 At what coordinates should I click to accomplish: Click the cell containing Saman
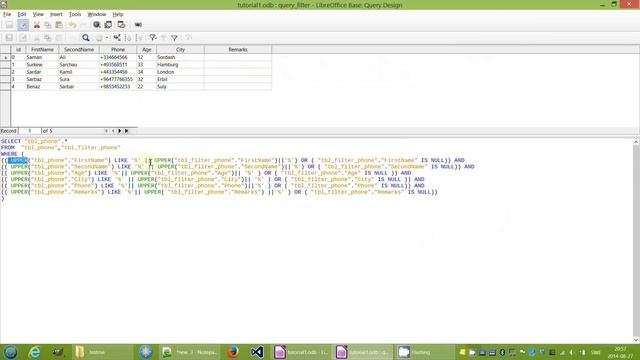click(x=42, y=58)
